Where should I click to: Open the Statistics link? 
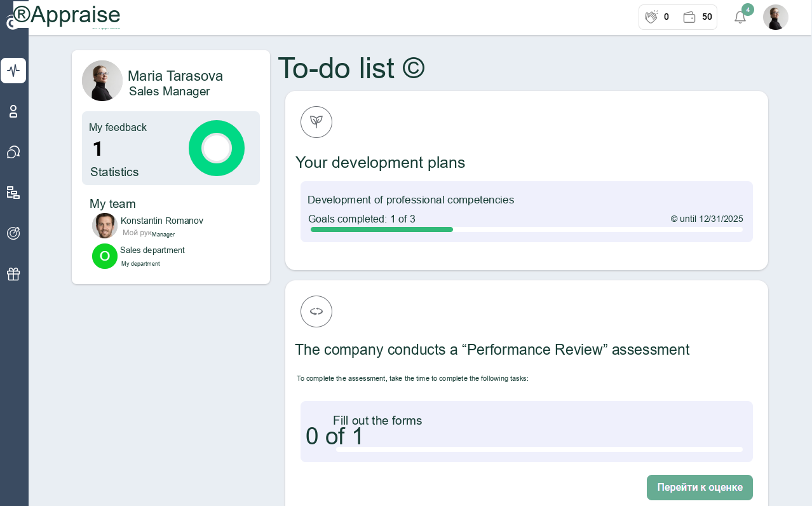pyautogui.click(x=114, y=172)
